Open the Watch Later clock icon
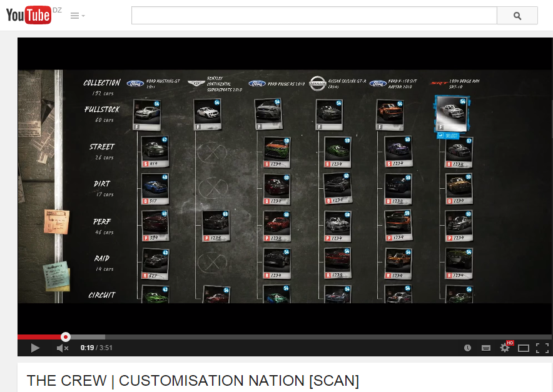The height and width of the screenshot is (392, 553). click(x=468, y=348)
